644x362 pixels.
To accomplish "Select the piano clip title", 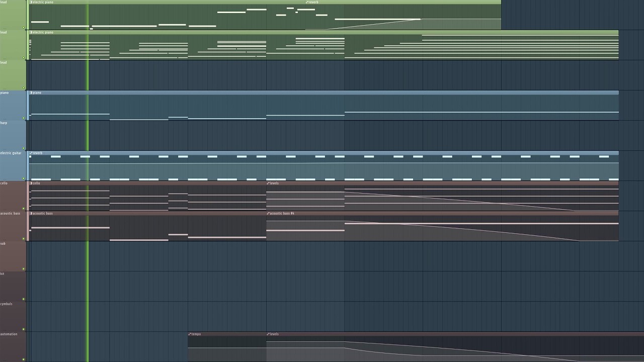I will point(37,93).
